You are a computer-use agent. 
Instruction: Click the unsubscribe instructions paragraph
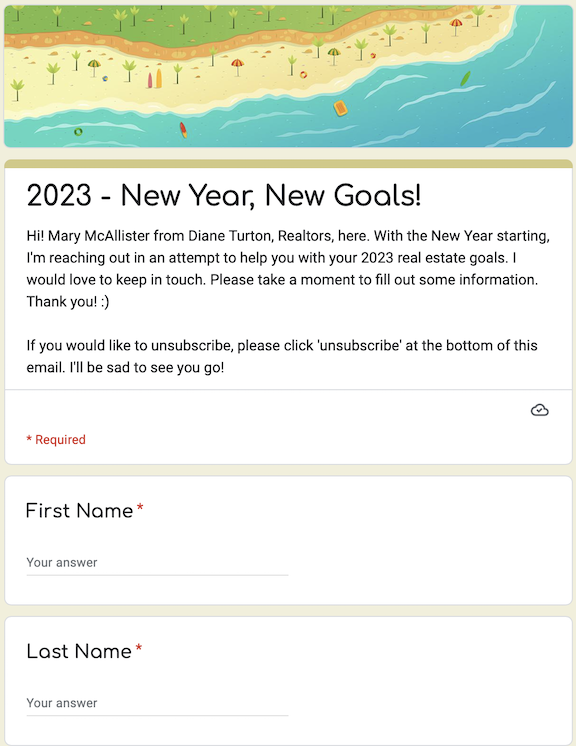(282, 356)
